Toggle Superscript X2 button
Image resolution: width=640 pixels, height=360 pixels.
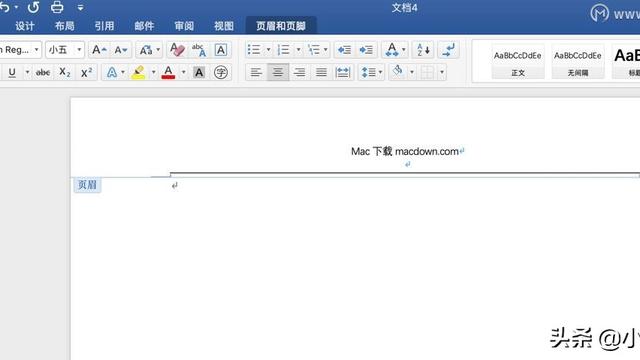pos(86,73)
